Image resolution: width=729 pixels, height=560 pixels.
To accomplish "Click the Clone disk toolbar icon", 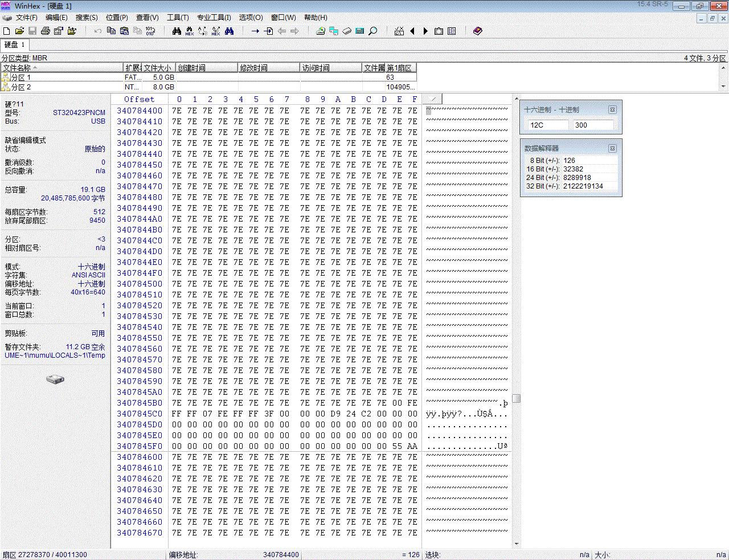I will 334,31.
